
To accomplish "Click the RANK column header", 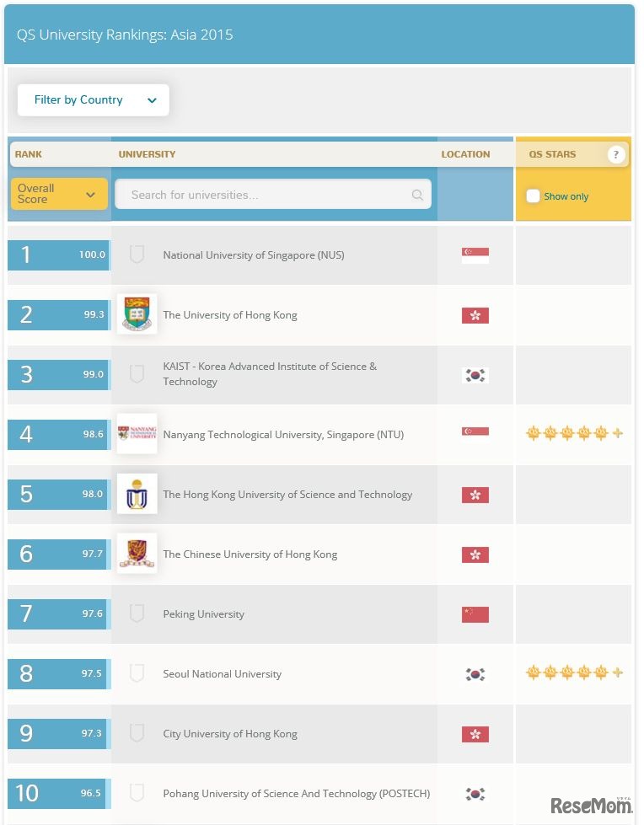I will coord(29,154).
